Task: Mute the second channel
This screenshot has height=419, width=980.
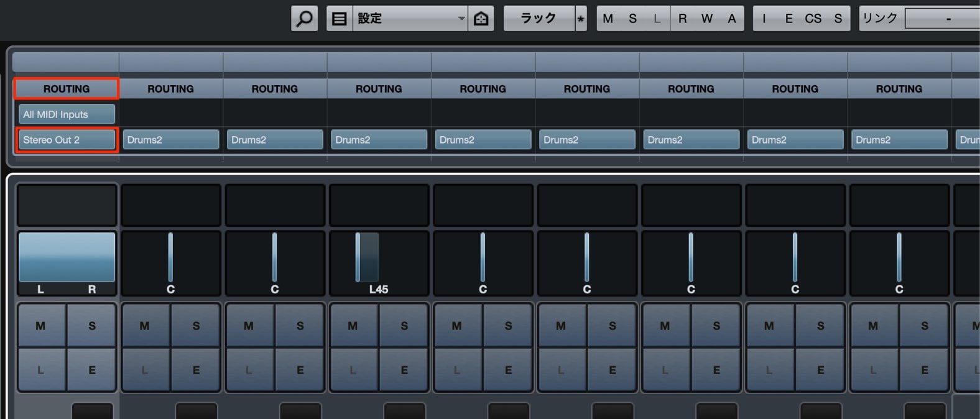Action: 145,325
